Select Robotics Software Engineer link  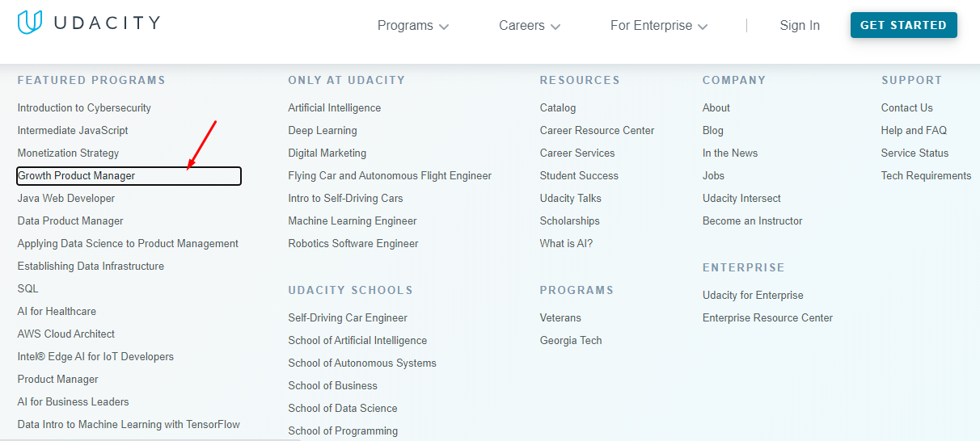pyautogui.click(x=353, y=244)
